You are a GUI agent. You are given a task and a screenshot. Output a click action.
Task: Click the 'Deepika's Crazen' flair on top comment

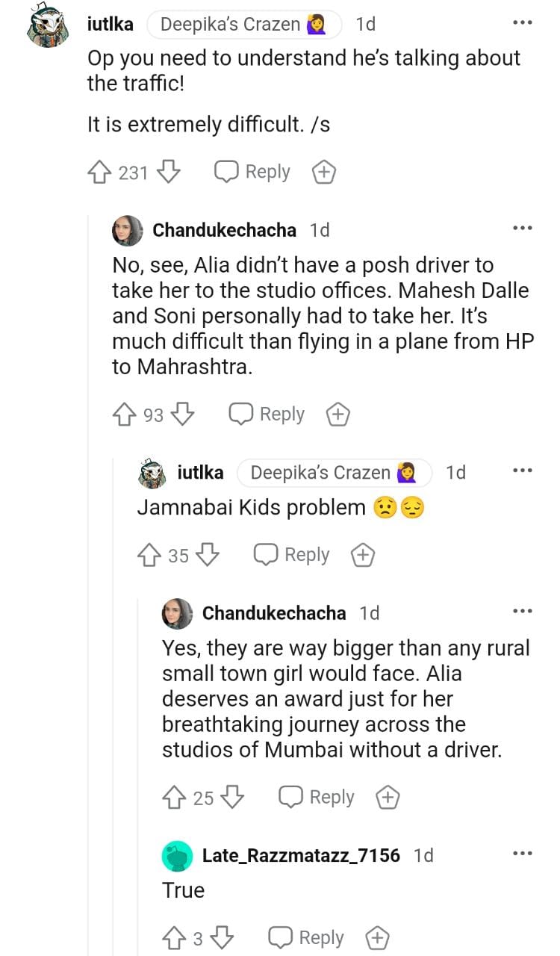(x=243, y=25)
